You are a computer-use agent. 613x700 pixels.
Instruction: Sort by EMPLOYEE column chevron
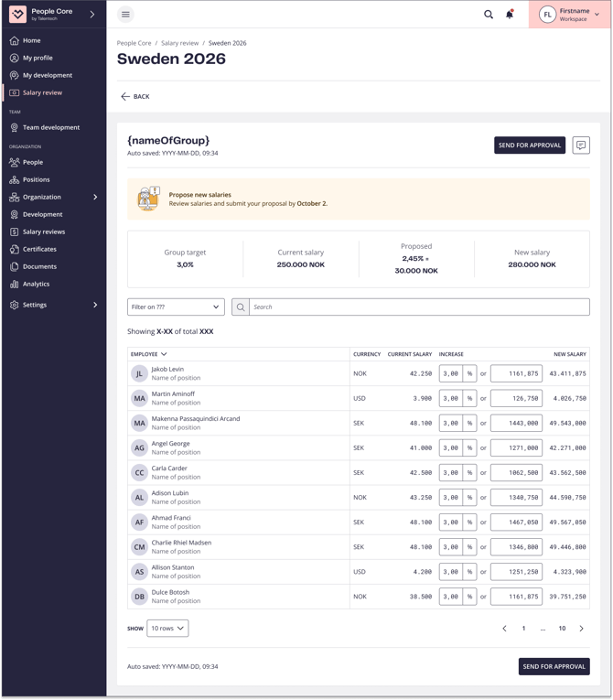click(x=164, y=354)
